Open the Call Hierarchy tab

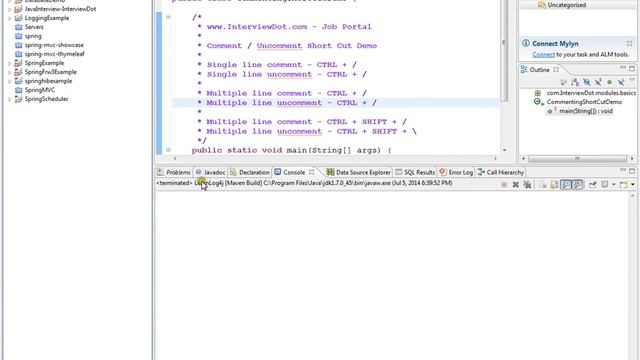[501, 172]
